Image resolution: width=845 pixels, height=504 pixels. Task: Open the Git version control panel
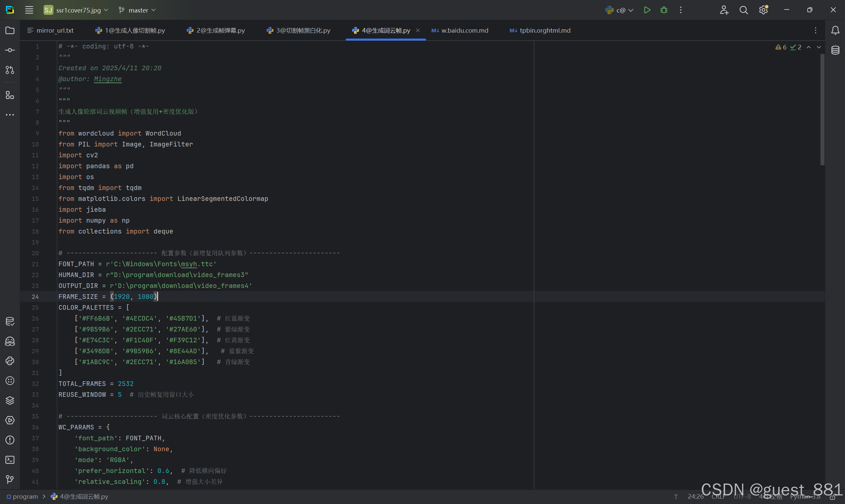pyautogui.click(x=10, y=480)
